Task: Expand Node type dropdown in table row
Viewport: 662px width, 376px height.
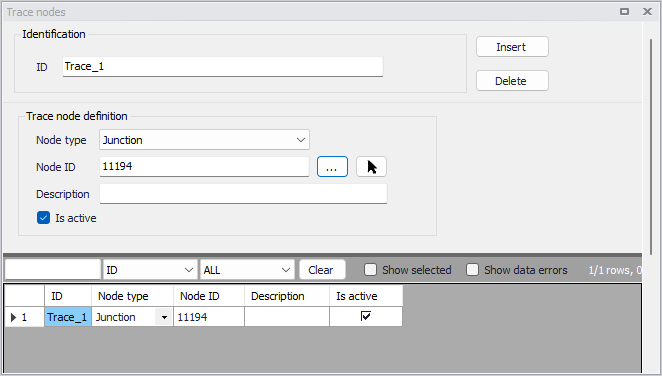Action: [x=164, y=317]
